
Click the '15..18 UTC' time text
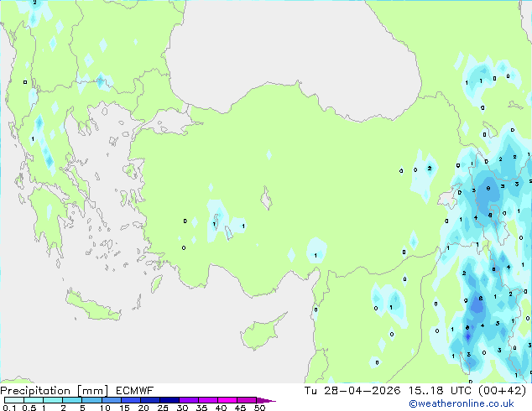click(x=440, y=391)
